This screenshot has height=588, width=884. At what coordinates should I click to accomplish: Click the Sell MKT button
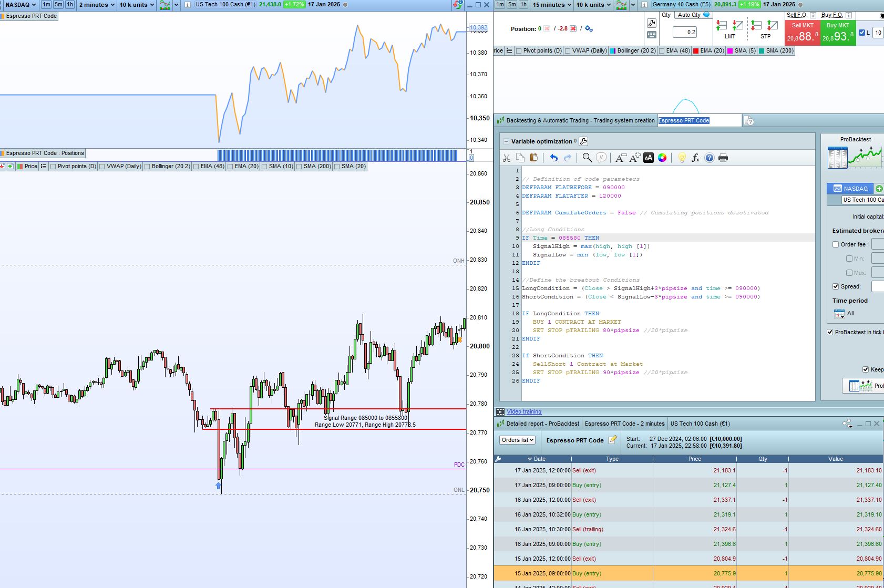802,33
